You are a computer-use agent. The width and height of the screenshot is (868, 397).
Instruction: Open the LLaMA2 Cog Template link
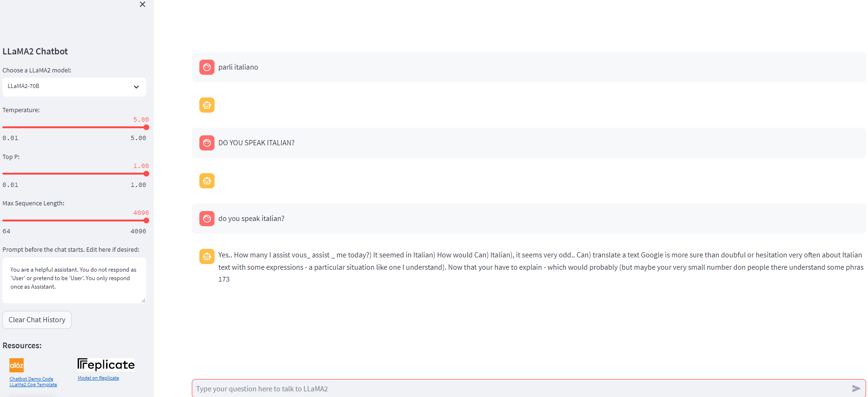coord(33,385)
